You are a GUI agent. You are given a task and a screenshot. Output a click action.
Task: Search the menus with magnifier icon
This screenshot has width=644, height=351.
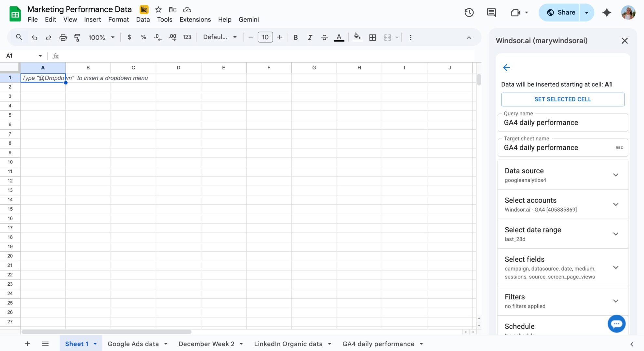pos(19,37)
